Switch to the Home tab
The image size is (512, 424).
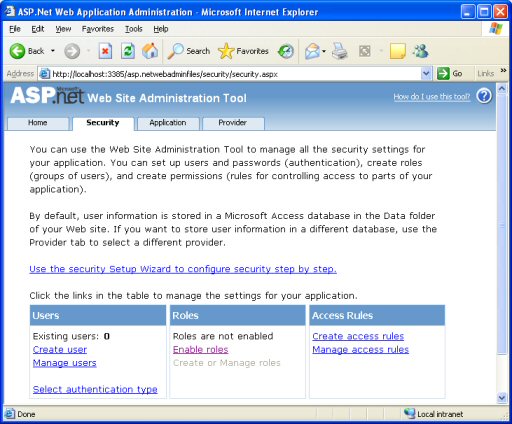pos(38,123)
